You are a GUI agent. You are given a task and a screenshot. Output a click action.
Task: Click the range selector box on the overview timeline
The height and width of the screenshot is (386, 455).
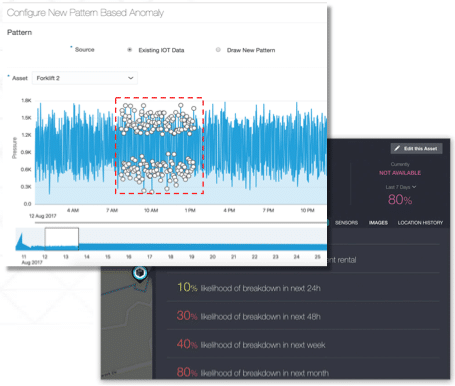62,239
